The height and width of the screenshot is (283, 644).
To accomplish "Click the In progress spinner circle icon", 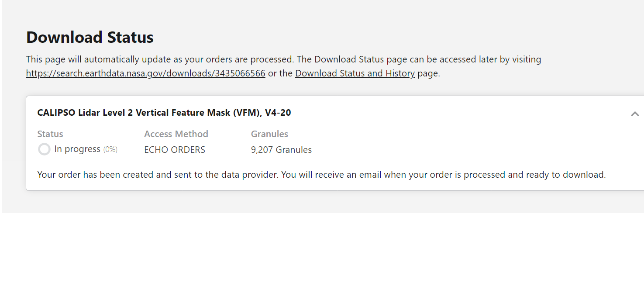I will pos(44,149).
